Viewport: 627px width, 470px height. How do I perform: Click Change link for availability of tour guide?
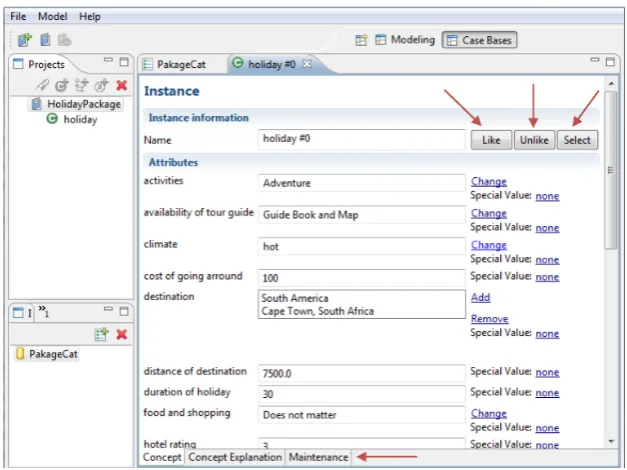tap(489, 214)
